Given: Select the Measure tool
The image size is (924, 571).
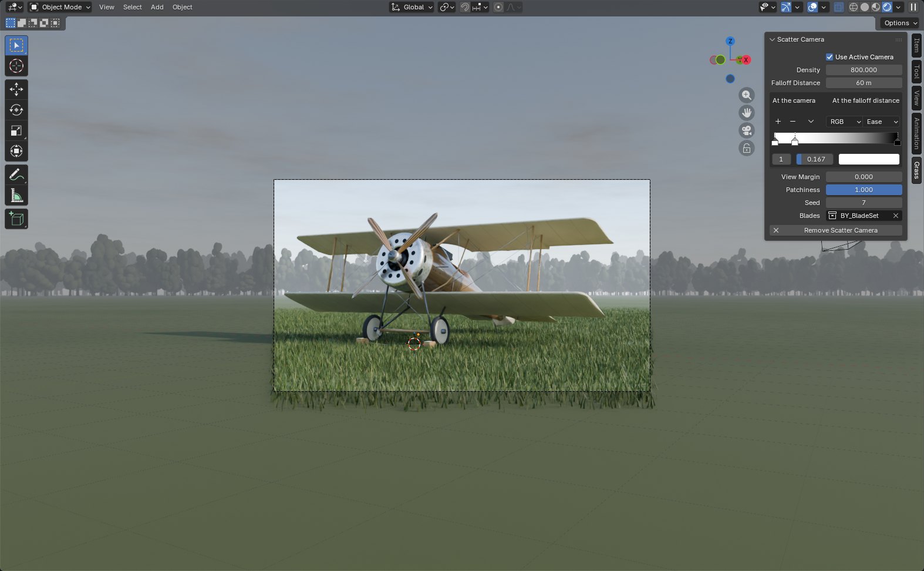Looking at the screenshot, I should tap(16, 195).
